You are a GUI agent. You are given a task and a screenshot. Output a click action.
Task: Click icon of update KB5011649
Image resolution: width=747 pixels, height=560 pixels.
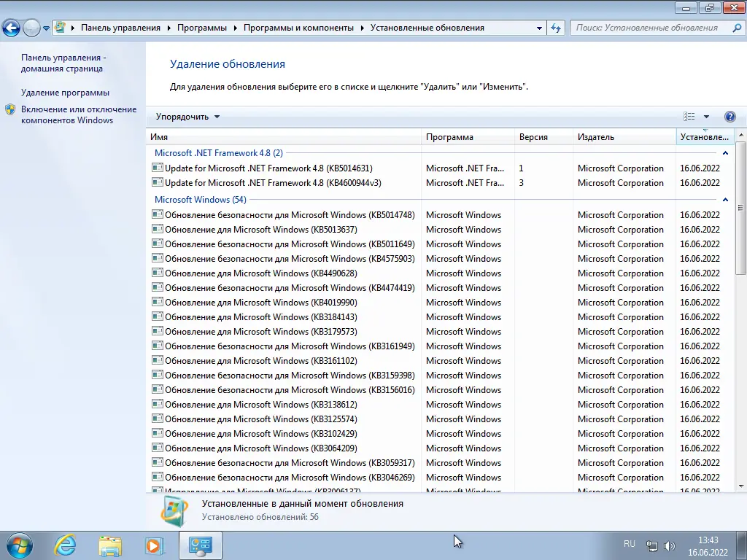coord(158,244)
